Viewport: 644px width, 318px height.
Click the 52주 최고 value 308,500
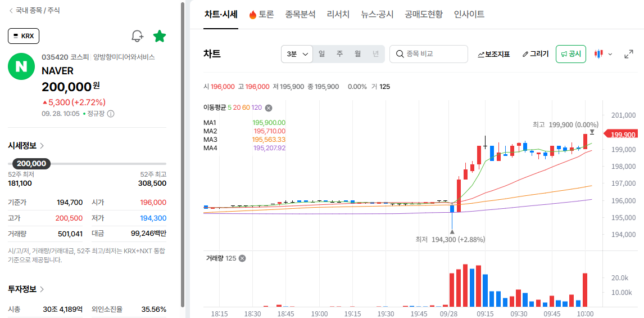pyautogui.click(x=153, y=183)
